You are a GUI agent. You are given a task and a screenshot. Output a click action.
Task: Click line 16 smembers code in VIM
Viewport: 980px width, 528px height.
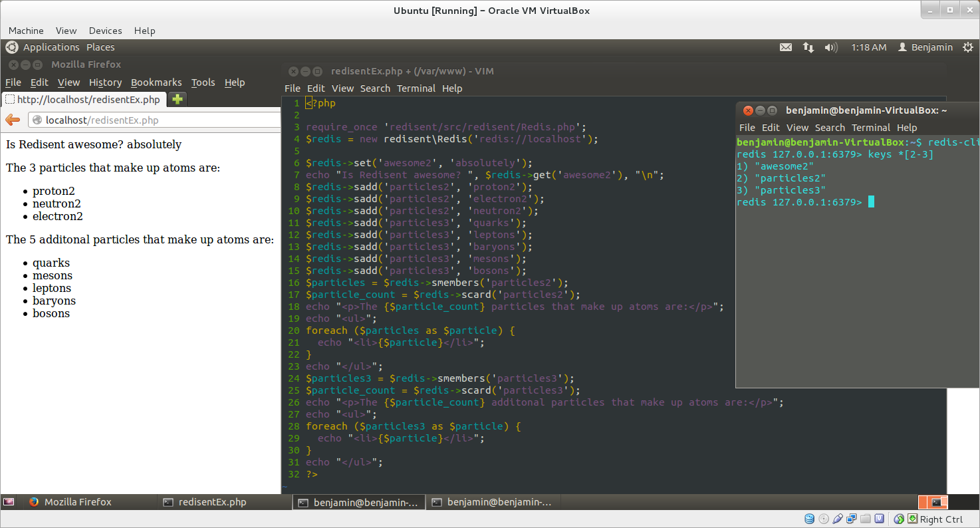pyautogui.click(x=437, y=283)
